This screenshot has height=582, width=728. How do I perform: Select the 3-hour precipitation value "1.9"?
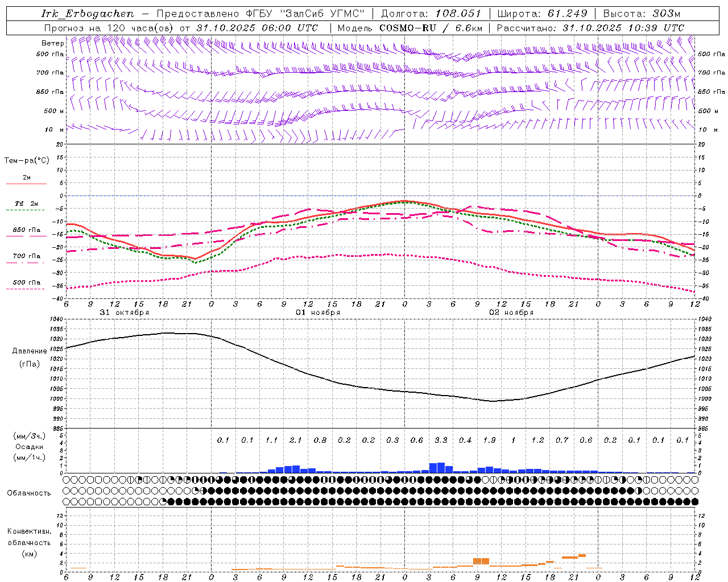tap(489, 440)
